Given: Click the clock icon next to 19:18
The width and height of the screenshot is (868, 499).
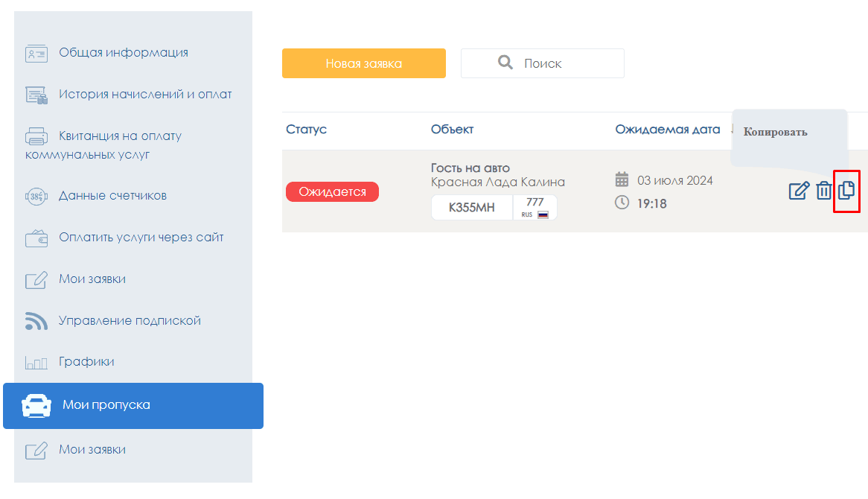Looking at the screenshot, I should point(622,203).
